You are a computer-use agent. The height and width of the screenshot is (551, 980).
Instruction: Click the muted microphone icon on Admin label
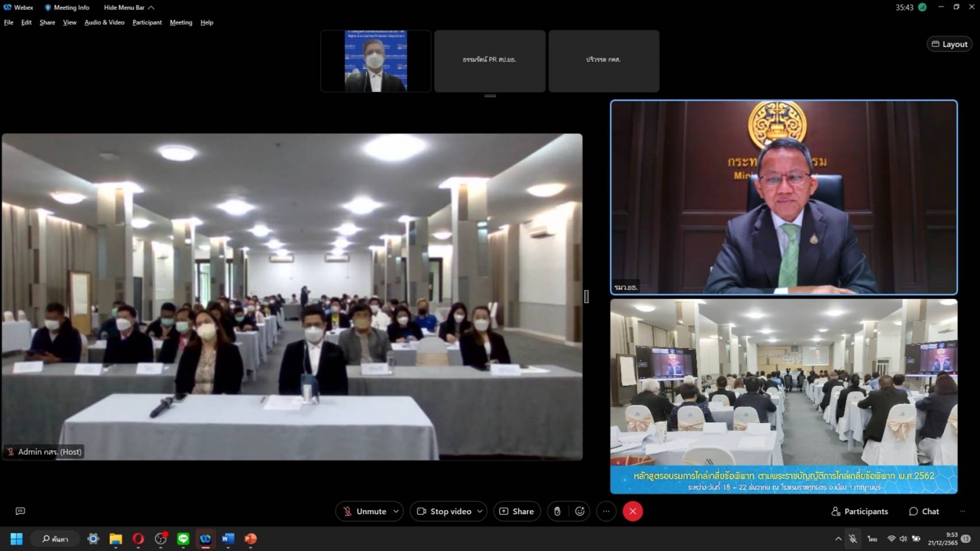[10, 452]
